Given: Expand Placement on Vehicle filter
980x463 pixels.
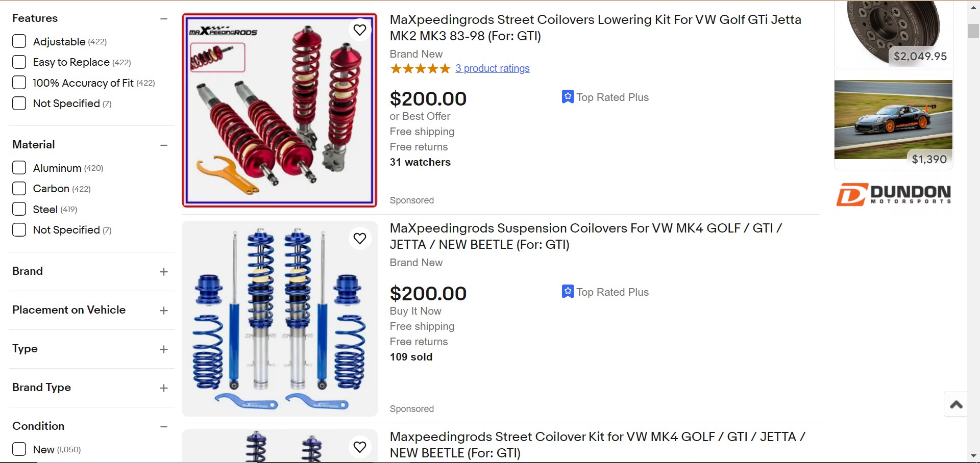Looking at the screenshot, I should (x=163, y=311).
